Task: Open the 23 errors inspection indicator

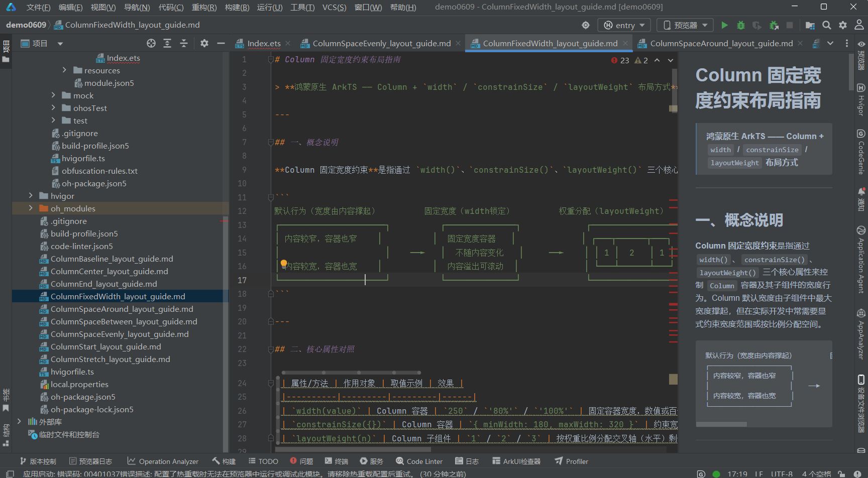Action: [x=620, y=60]
